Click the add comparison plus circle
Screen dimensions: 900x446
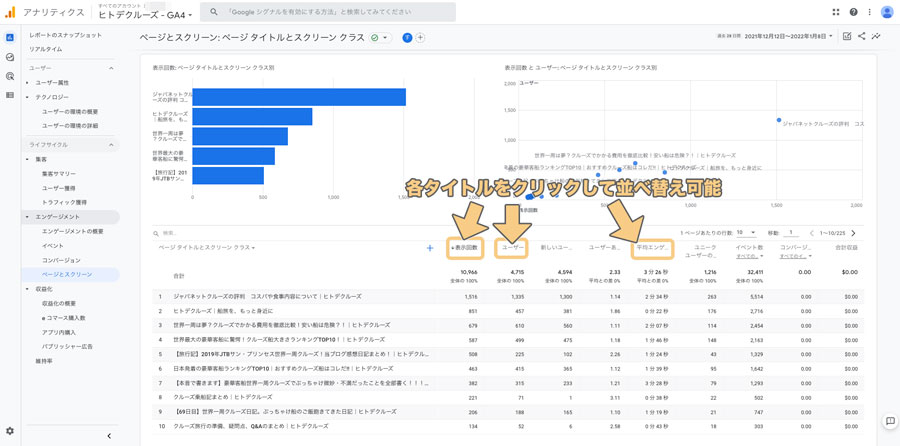[x=420, y=37]
